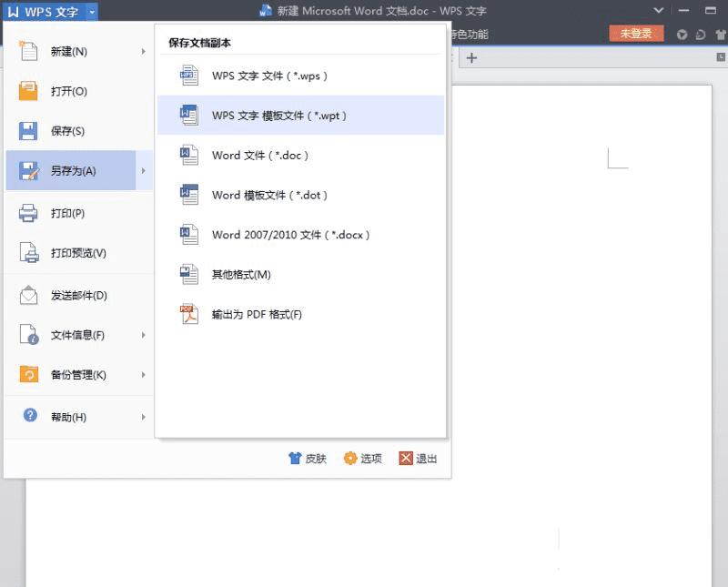This screenshot has height=587, width=728.
Task: Save copy as WPS 文字 文件 (*.wps)
Action: pyautogui.click(x=301, y=76)
